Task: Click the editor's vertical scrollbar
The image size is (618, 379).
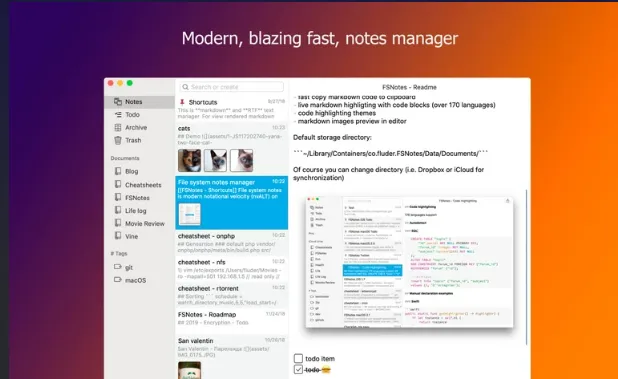Action: pyautogui.click(x=527, y=268)
